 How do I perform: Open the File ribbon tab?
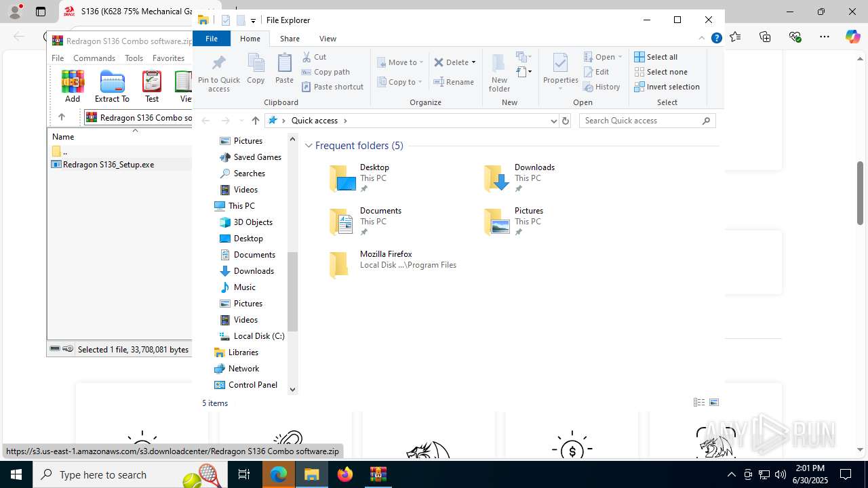pos(212,39)
